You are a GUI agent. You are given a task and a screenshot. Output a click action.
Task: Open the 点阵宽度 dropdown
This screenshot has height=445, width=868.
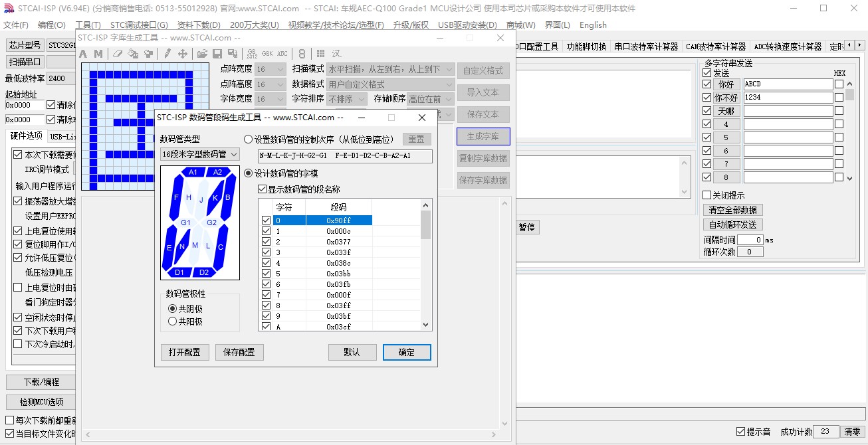click(271, 69)
